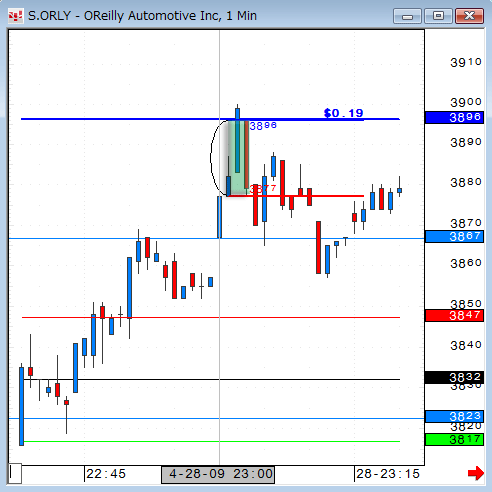Select the red 3847 price marker
The width and height of the screenshot is (492, 492).
click(454, 315)
